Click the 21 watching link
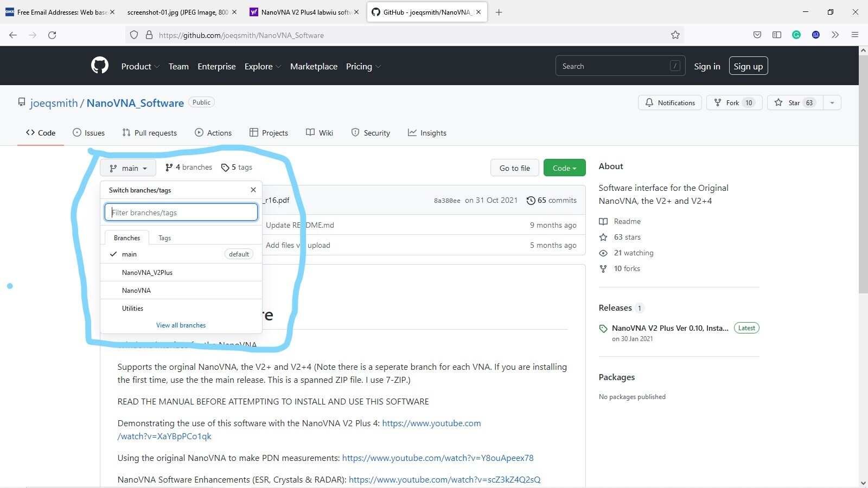The width and height of the screenshot is (868, 488). [627, 253]
